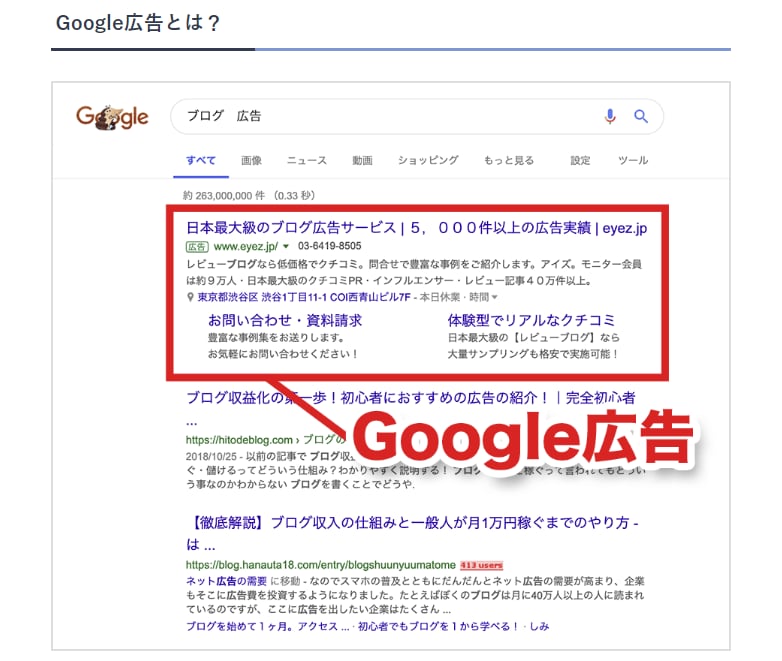Open the ニュース tab
782x661 pixels.
tap(307, 161)
